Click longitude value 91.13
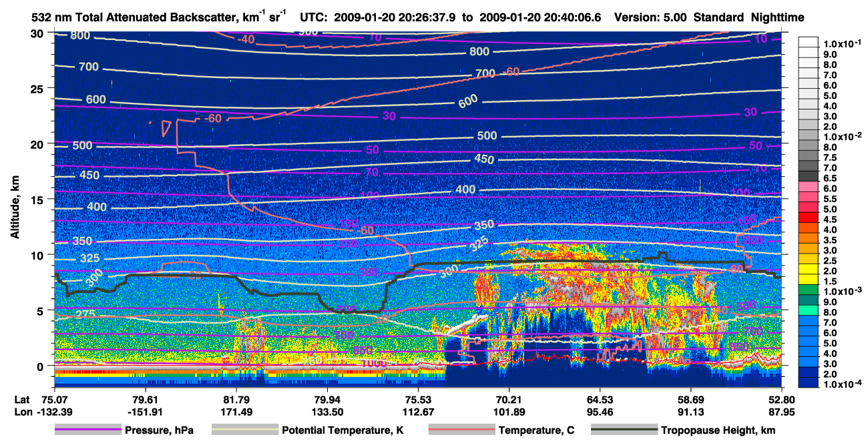The width and height of the screenshot is (868, 445). (x=691, y=412)
